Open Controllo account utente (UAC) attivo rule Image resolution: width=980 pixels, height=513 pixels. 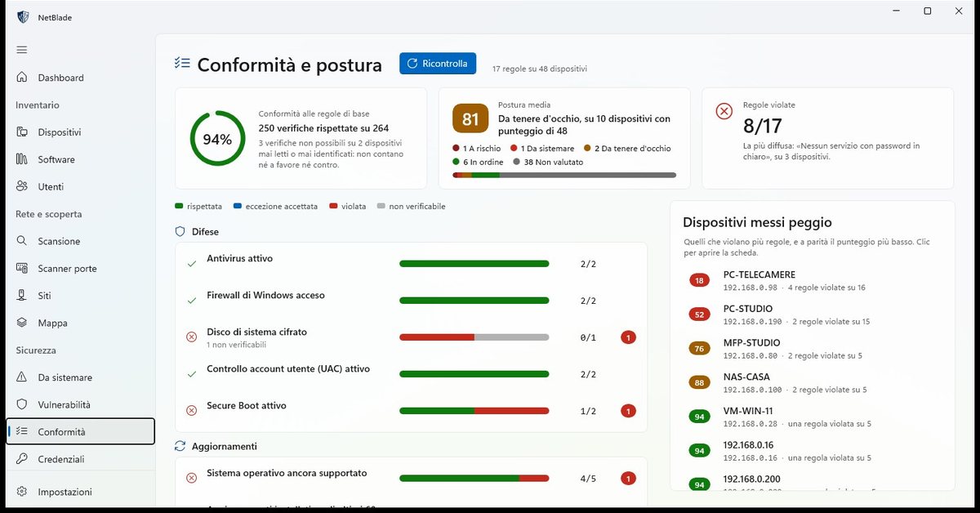pos(411,374)
